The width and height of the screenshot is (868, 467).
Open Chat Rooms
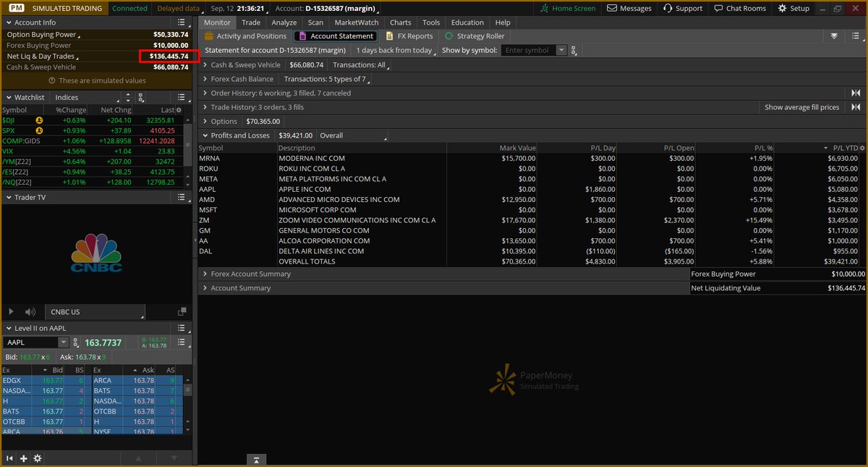pos(739,8)
